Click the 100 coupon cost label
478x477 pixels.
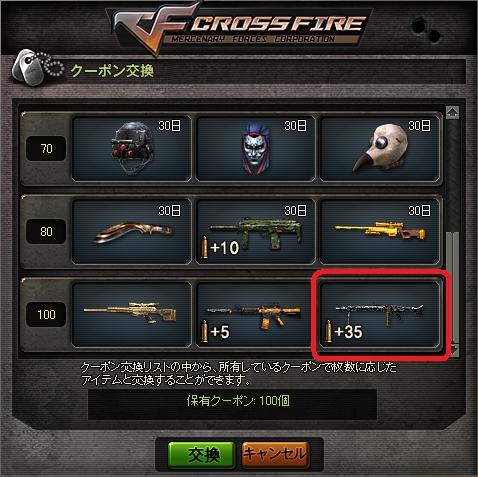click(x=46, y=314)
